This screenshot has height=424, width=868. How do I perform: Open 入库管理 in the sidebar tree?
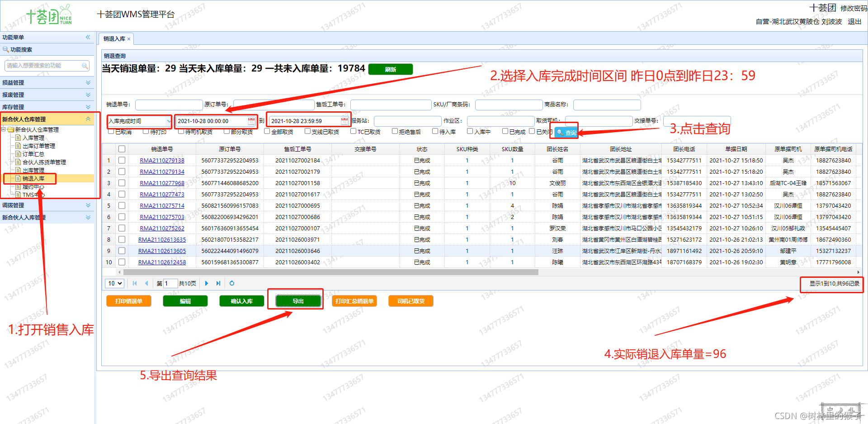pos(33,138)
